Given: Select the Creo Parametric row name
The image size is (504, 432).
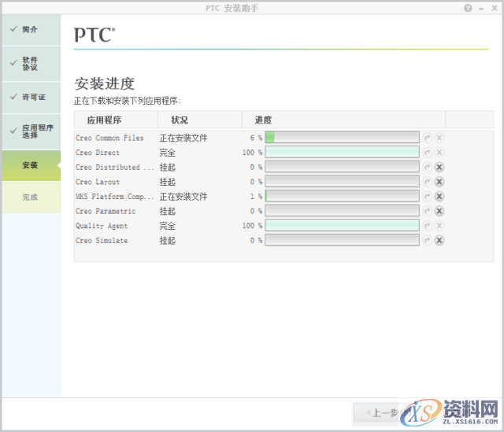Looking at the screenshot, I should (106, 212).
